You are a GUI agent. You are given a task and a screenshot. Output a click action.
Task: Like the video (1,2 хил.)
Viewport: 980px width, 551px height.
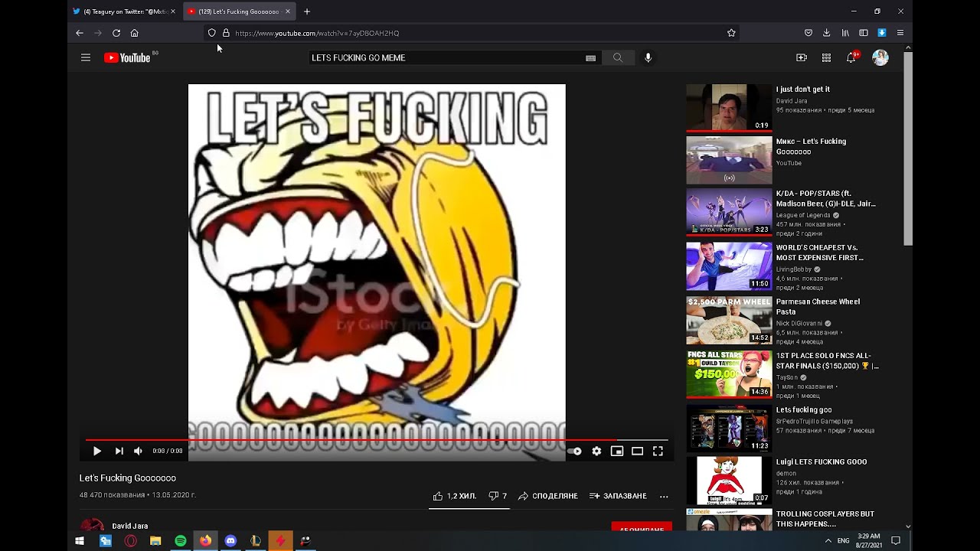tap(455, 496)
